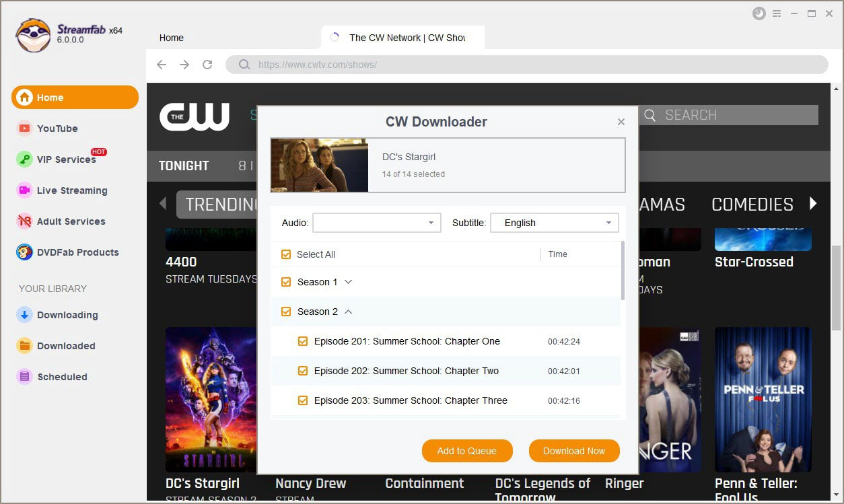The width and height of the screenshot is (844, 504).
Task: Switch to the Home tab
Action: [172, 38]
